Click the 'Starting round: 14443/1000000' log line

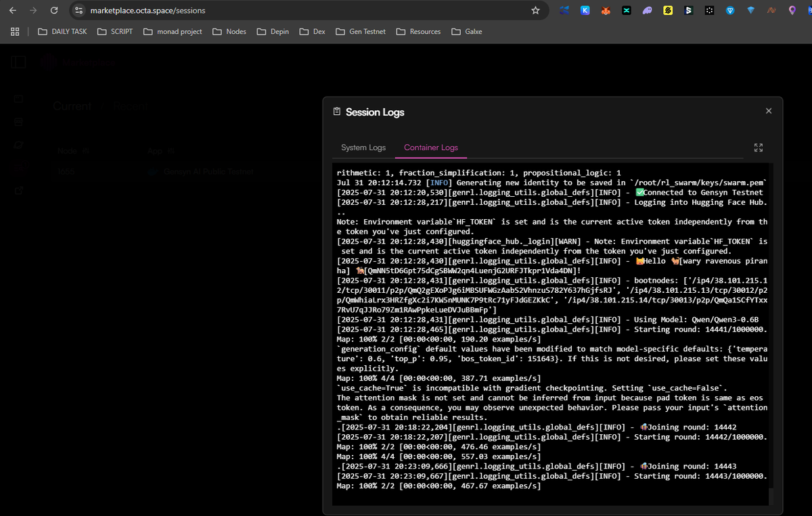coord(551,476)
